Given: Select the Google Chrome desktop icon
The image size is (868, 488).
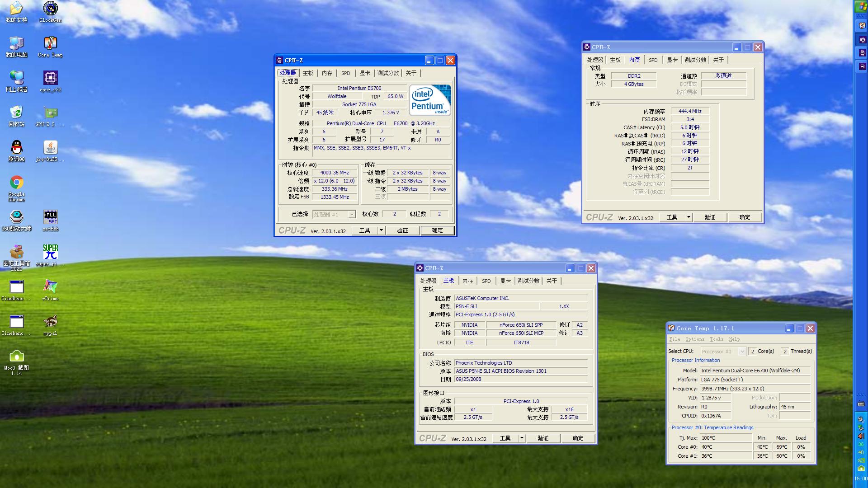Looking at the screenshot, I should coord(17,188).
